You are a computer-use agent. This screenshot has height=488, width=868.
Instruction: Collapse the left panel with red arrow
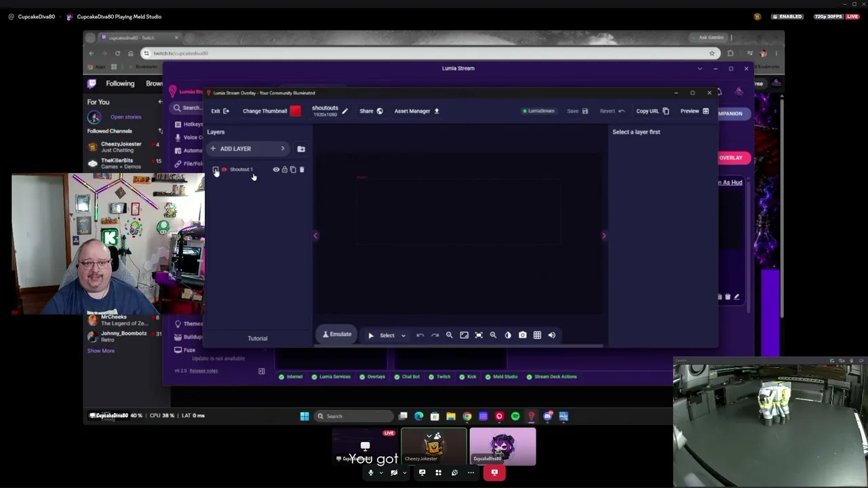point(315,236)
